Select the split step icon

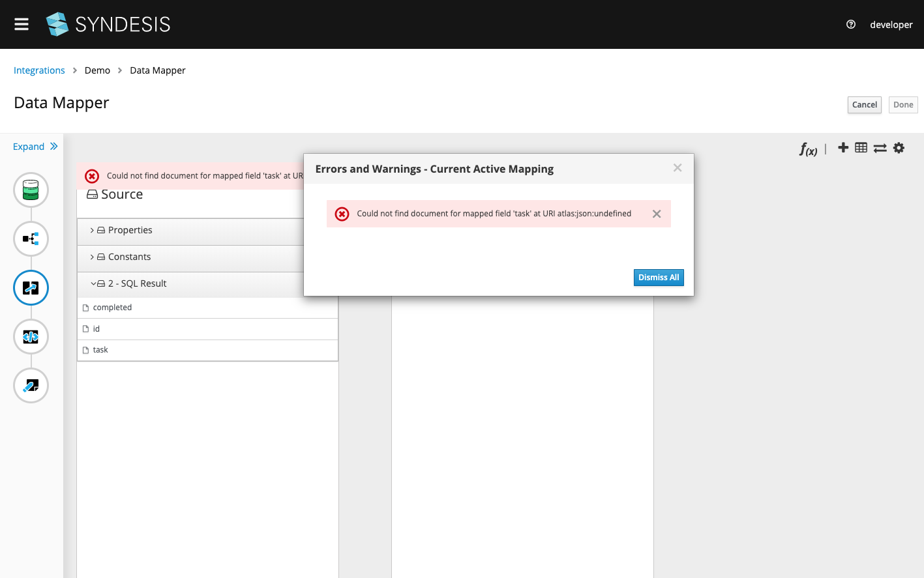point(31,238)
